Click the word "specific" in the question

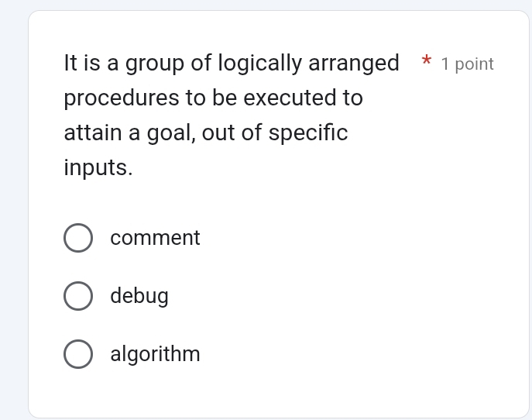pyautogui.click(x=308, y=133)
